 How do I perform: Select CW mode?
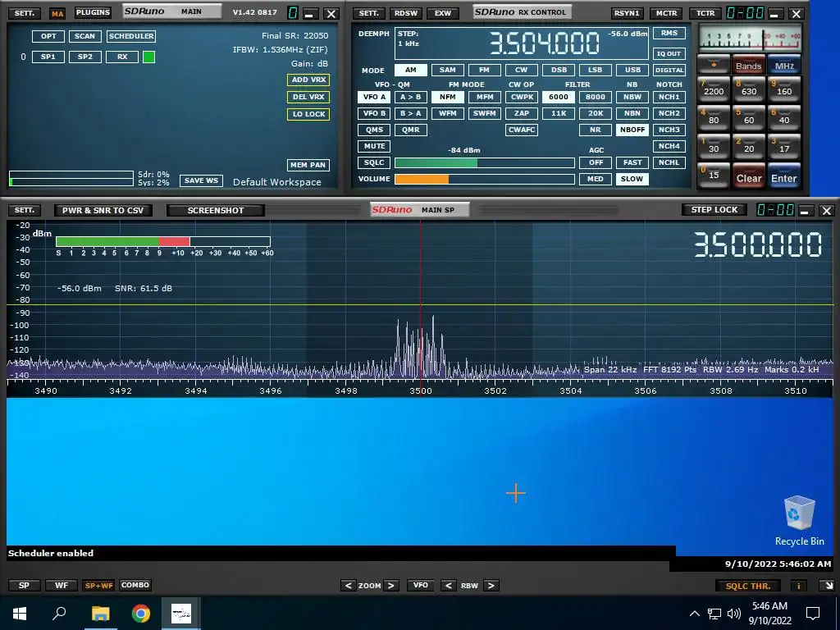click(x=521, y=70)
